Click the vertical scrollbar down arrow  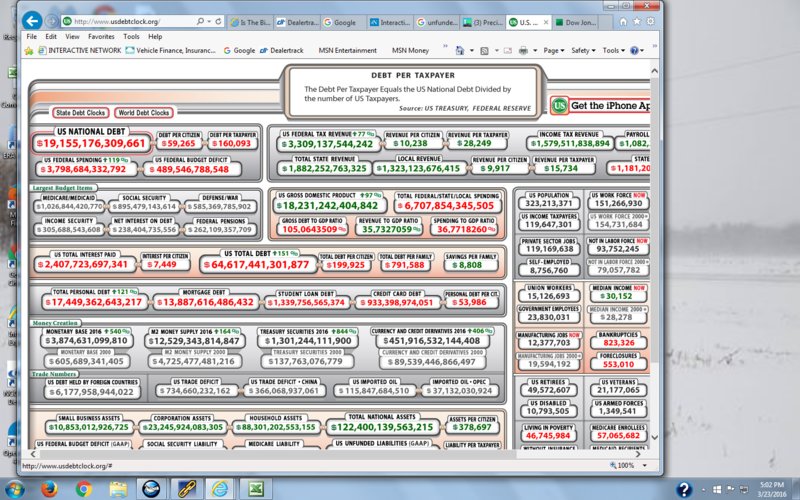[655, 438]
